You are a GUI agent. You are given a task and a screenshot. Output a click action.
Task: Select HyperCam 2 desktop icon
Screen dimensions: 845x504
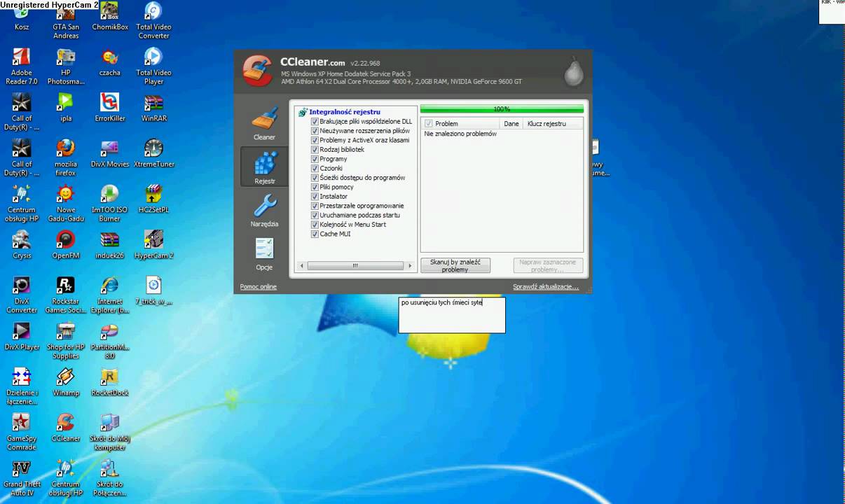pos(153,245)
